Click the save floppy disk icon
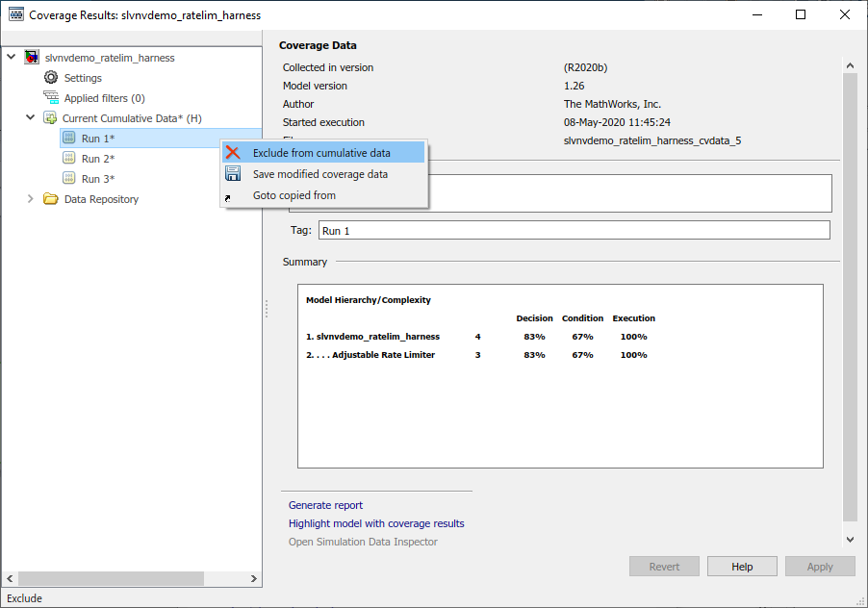The image size is (868, 608). coord(233,174)
